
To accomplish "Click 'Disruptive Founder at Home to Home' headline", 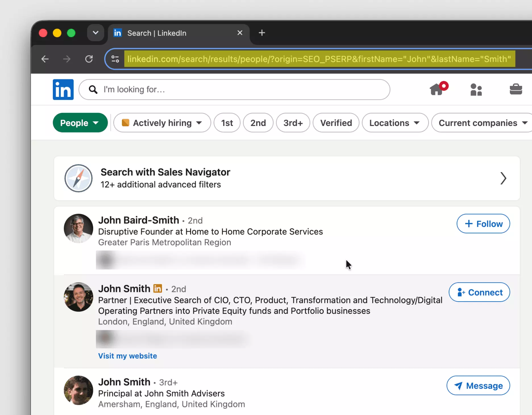I will (x=210, y=232).
